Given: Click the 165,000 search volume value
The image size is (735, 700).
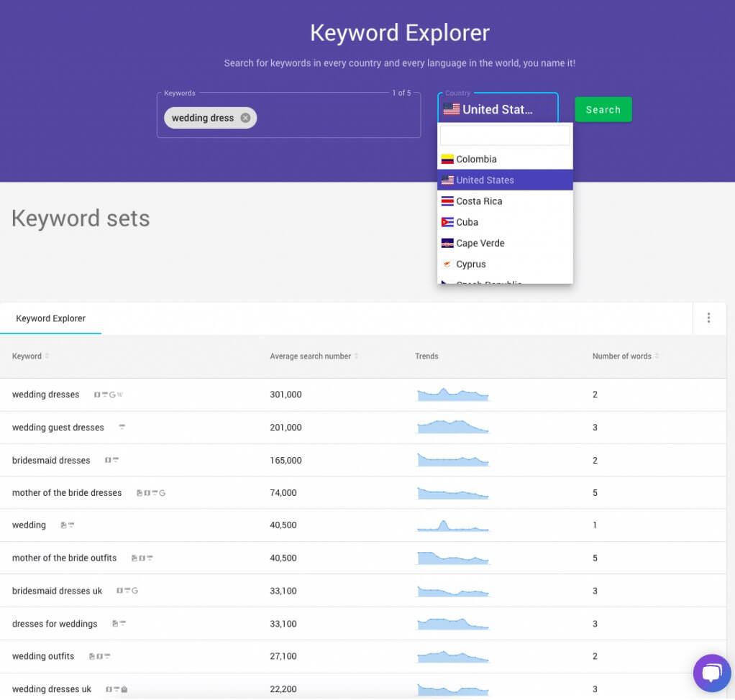Looking at the screenshot, I should (286, 460).
